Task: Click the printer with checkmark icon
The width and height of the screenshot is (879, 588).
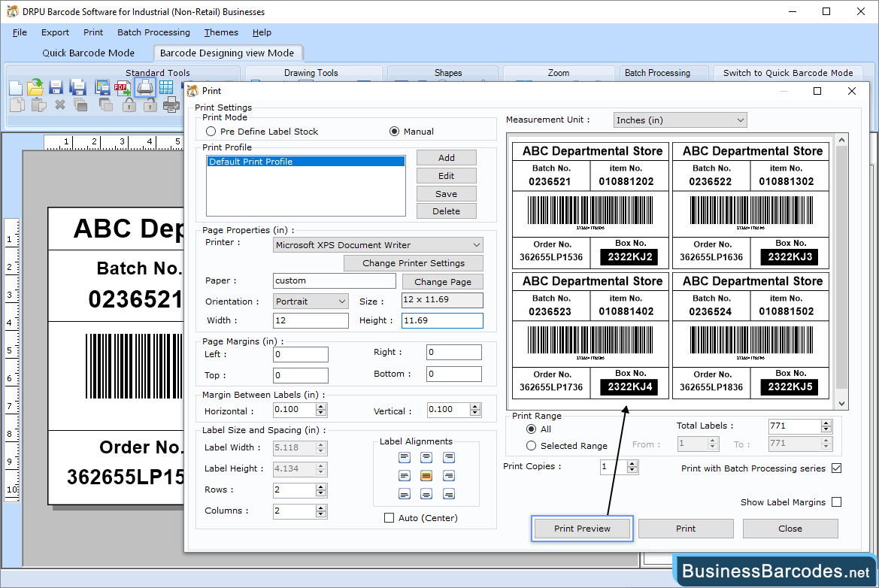Action: [x=171, y=105]
